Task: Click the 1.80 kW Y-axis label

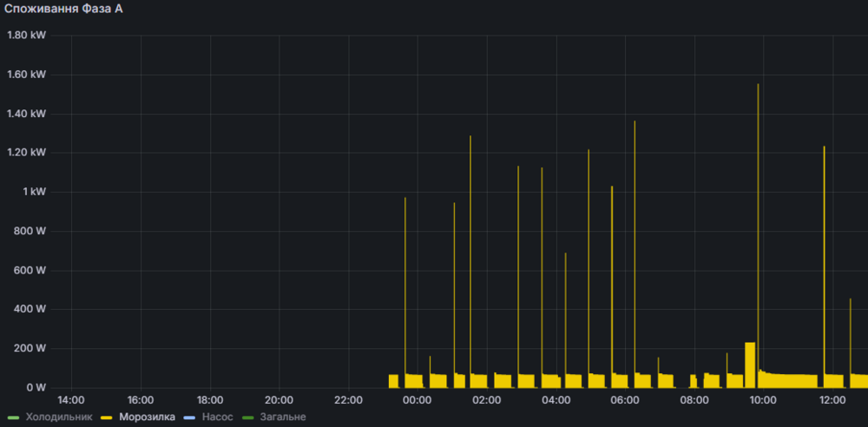Action: (x=26, y=36)
